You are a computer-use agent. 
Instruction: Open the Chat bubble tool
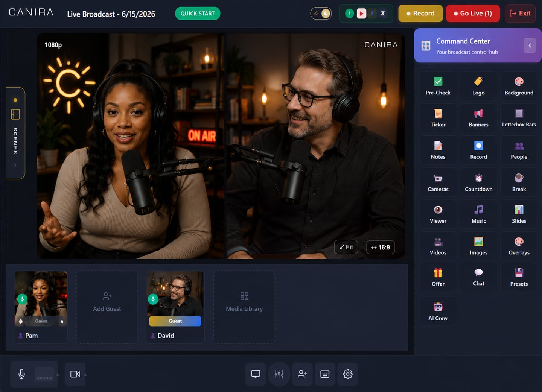point(478,278)
